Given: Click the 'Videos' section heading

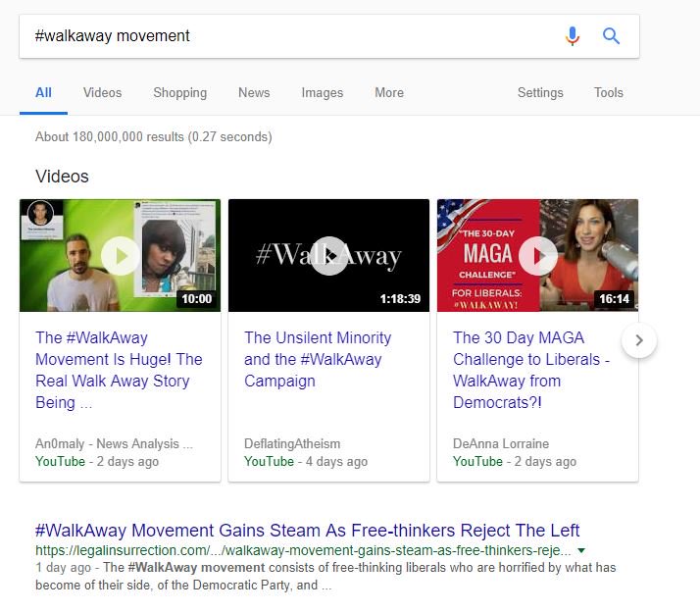Looking at the screenshot, I should click(x=62, y=177).
